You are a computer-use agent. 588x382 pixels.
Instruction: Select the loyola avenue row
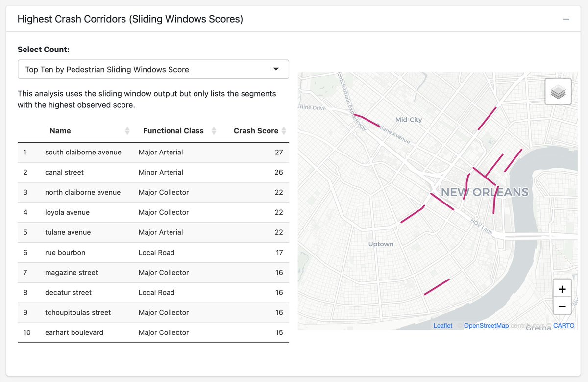(153, 213)
